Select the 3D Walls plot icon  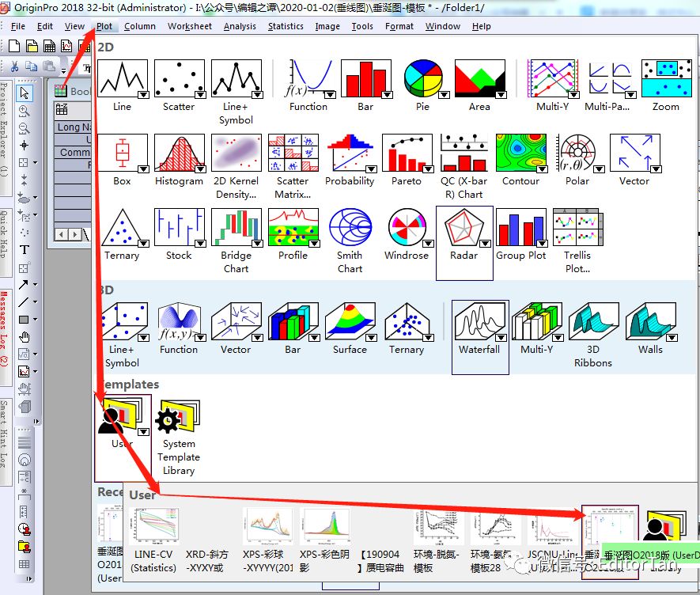pyautogui.click(x=651, y=321)
